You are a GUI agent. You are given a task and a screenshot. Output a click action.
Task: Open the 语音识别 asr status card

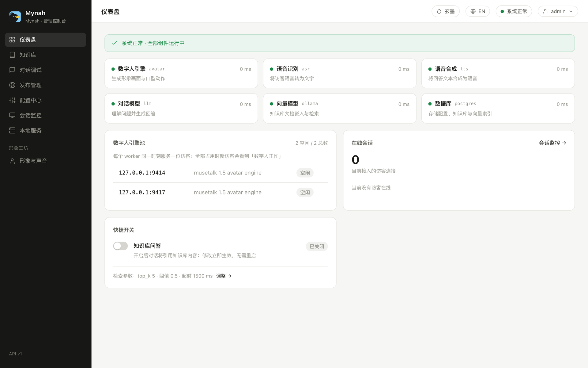340,74
